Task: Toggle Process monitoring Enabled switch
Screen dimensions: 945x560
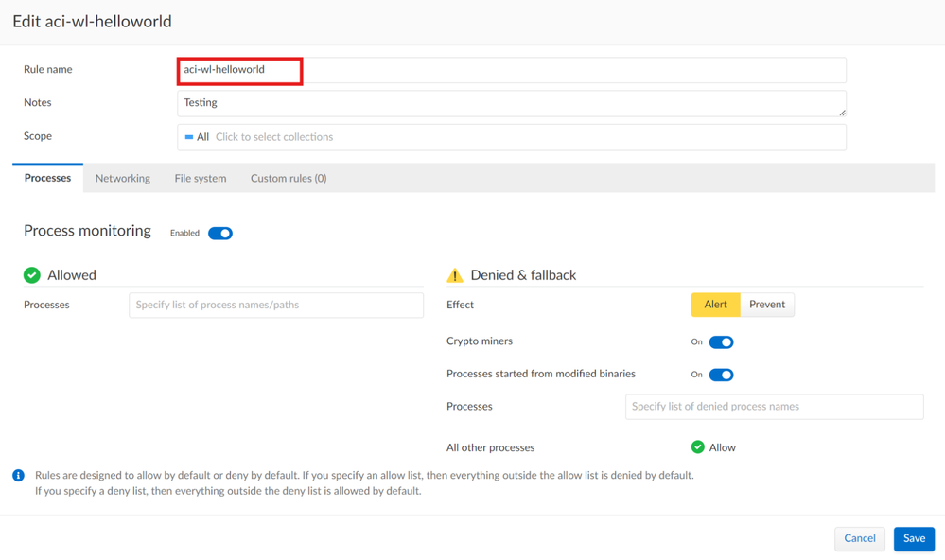Action: click(x=220, y=234)
